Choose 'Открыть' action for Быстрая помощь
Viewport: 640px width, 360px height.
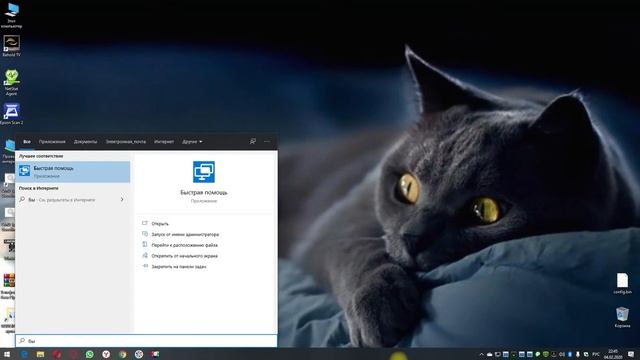click(160, 224)
